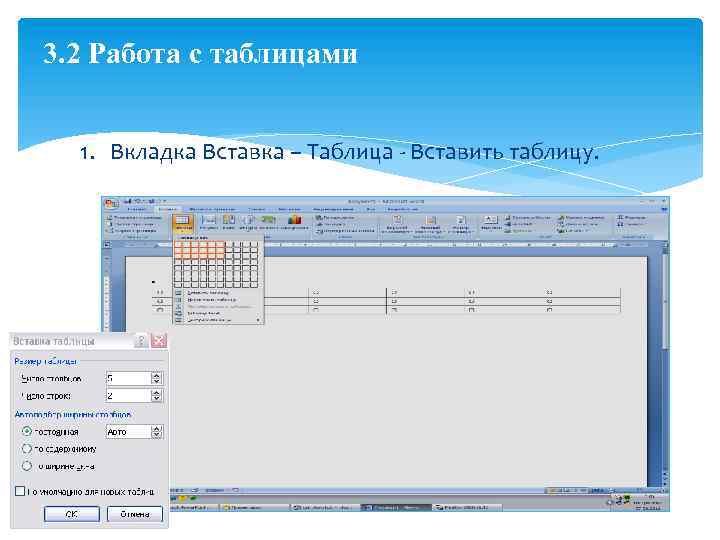Increase the Авто width with its spinner
The height and width of the screenshot is (540, 720).
[157, 428]
